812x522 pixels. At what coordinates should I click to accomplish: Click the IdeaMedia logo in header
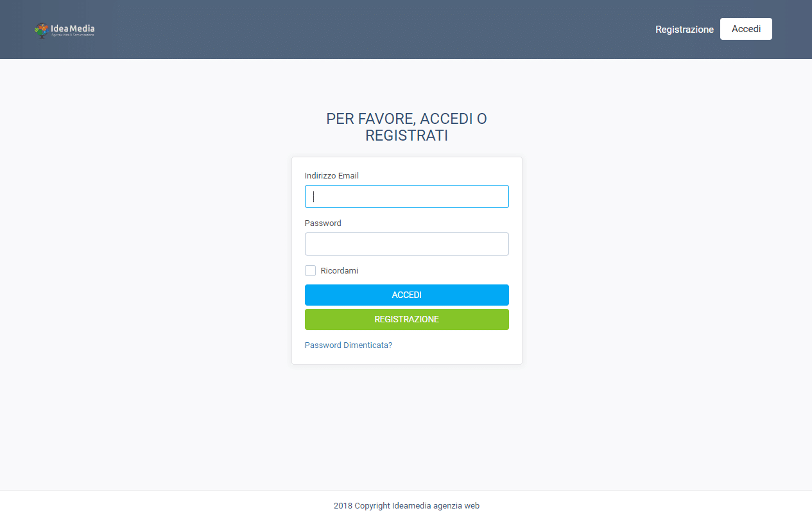coord(65,30)
